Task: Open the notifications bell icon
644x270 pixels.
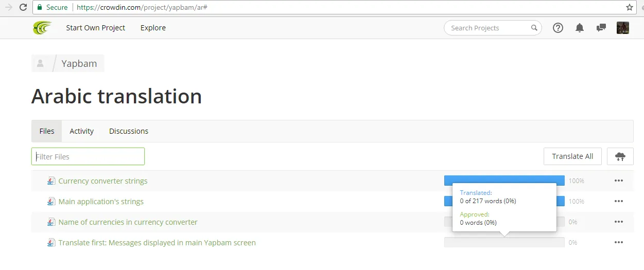Action: [x=580, y=28]
